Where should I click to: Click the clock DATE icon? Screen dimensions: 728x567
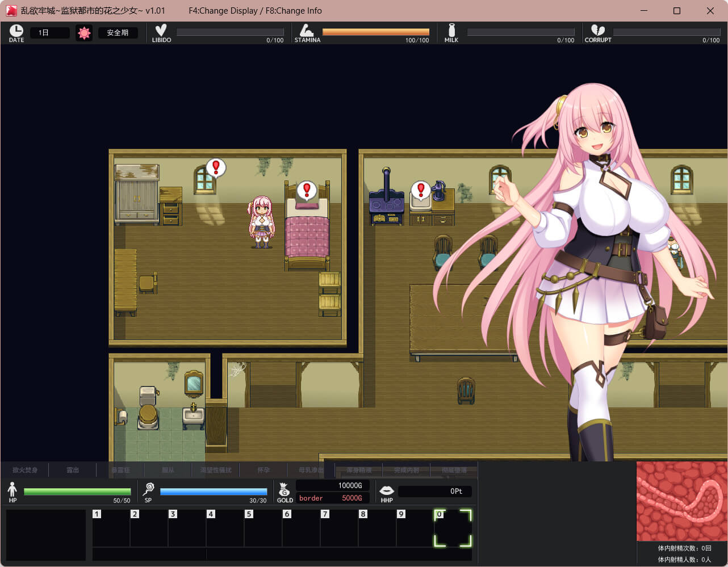(x=16, y=31)
